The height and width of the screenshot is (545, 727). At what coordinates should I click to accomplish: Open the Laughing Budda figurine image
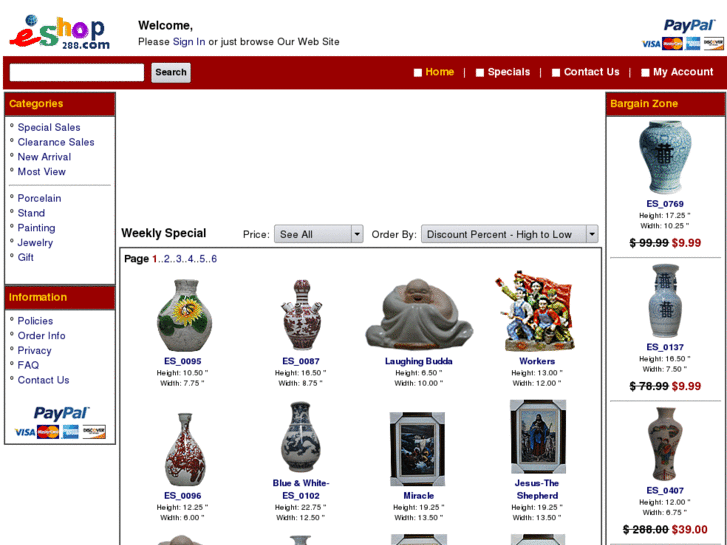419,314
